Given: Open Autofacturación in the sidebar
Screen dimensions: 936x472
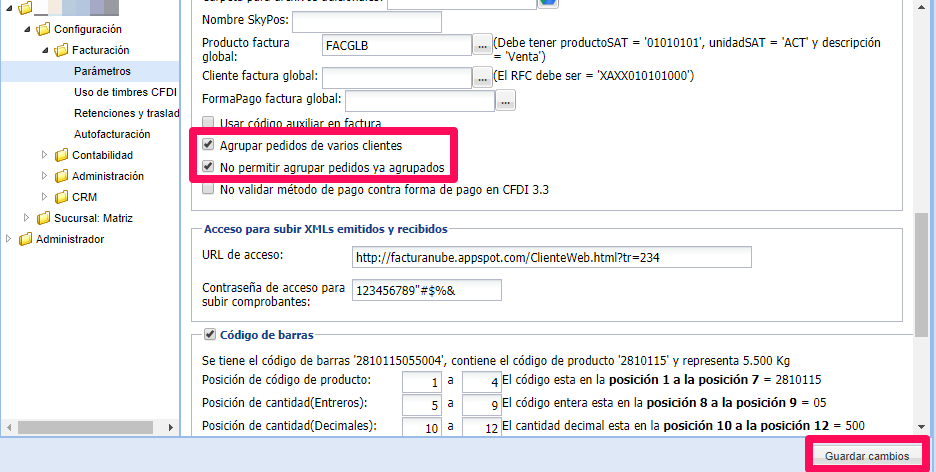Looking at the screenshot, I should (x=112, y=134).
